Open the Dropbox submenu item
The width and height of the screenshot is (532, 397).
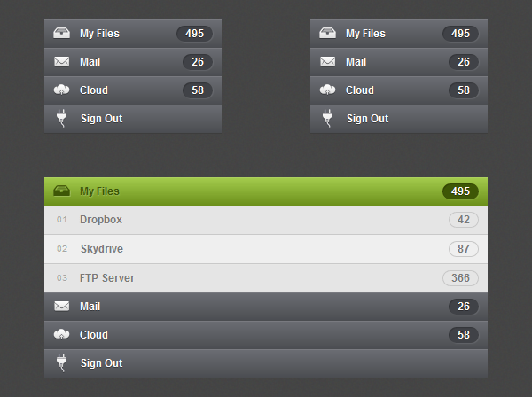(101, 220)
